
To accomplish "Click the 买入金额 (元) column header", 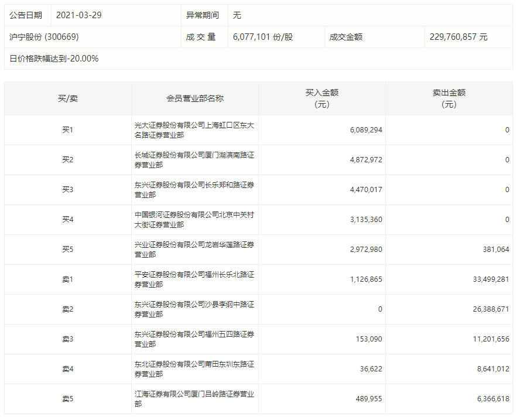I will point(321,98).
